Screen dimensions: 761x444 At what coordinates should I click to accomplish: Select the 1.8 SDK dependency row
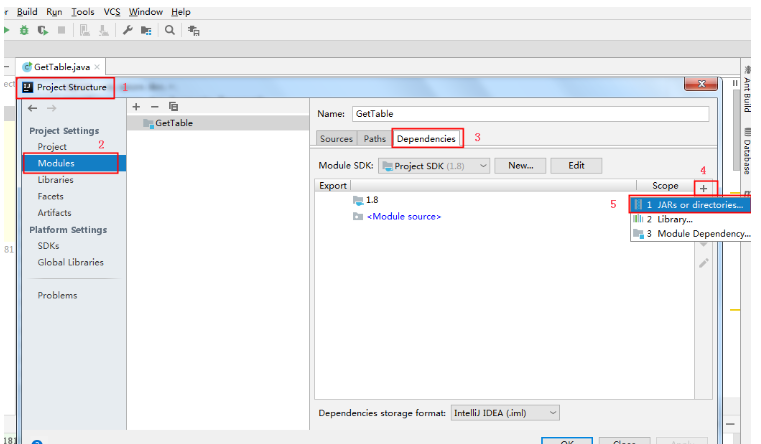[x=505, y=200]
